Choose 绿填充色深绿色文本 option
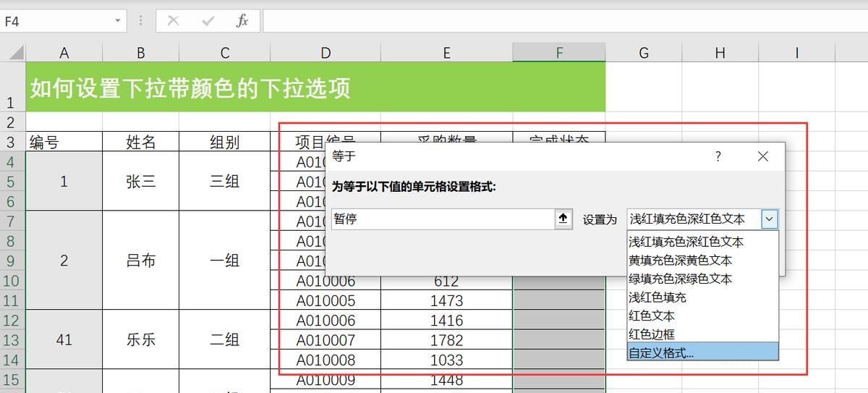 pos(702,279)
